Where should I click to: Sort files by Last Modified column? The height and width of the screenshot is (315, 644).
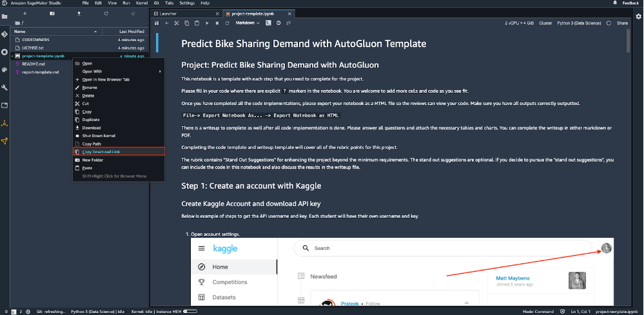pyautogui.click(x=126, y=31)
